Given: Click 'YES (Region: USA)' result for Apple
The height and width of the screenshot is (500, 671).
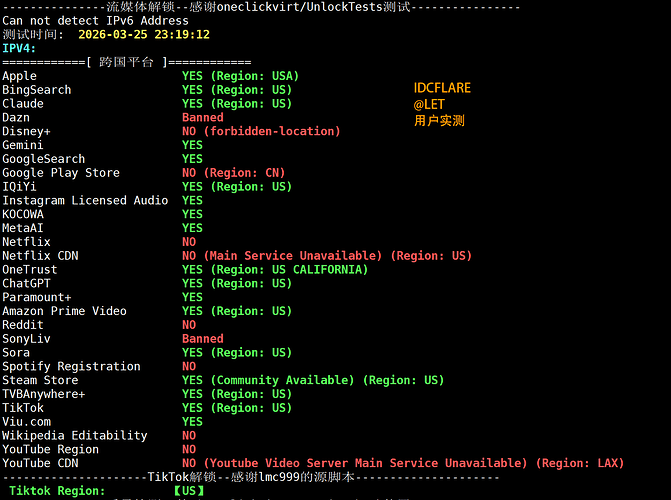Looking at the screenshot, I should 240,76.
